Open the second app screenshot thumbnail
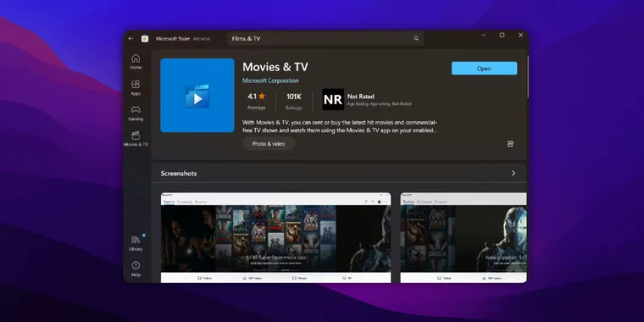The image size is (644, 322). [464, 237]
